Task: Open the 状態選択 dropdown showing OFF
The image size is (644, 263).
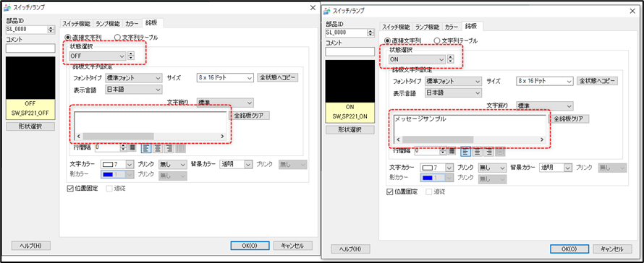Action: (98, 56)
